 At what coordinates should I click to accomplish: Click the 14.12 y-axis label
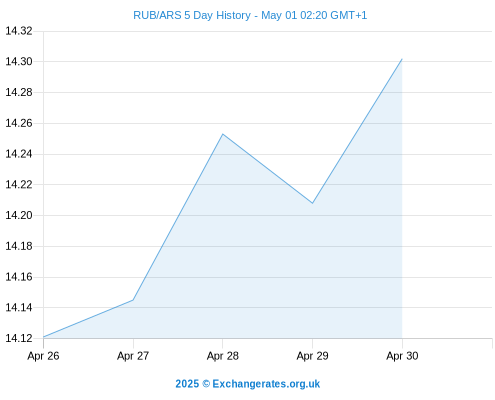pos(19,338)
